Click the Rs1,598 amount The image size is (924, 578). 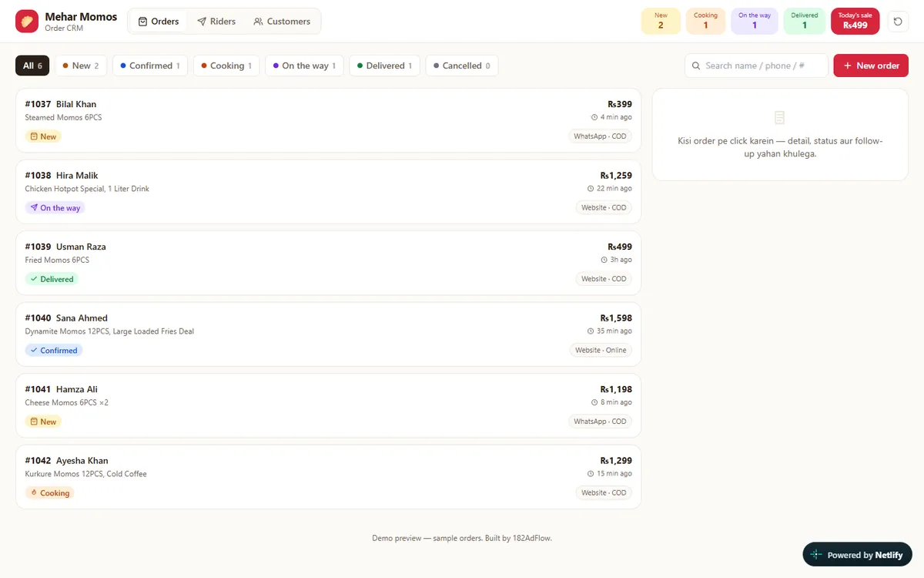pos(616,318)
